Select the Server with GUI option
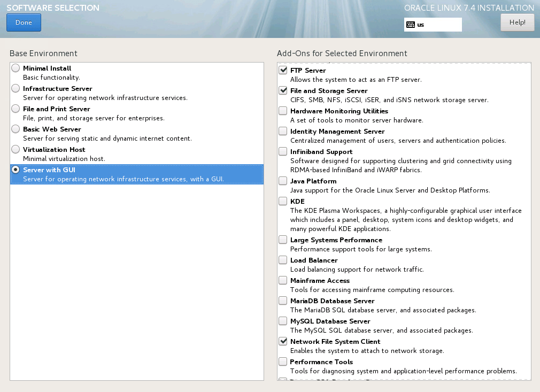The height and width of the screenshot is (392, 540). 16,170
